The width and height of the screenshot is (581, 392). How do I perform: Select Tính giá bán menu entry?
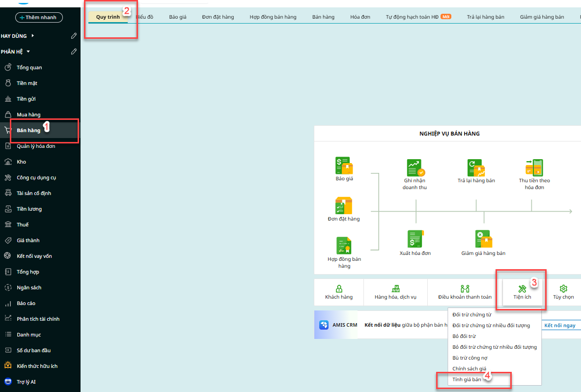[x=467, y=380]
